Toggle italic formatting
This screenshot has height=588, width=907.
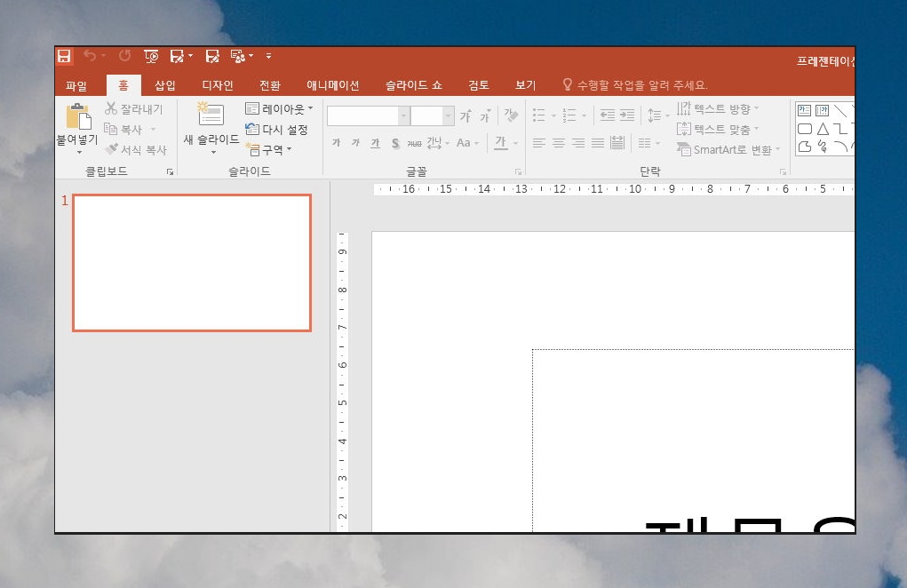(355, 143)
